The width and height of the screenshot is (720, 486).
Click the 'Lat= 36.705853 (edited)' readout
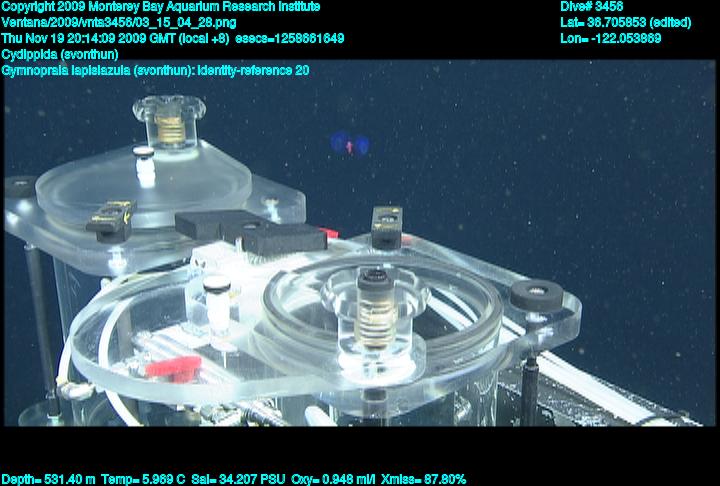[x=625, y=23]
